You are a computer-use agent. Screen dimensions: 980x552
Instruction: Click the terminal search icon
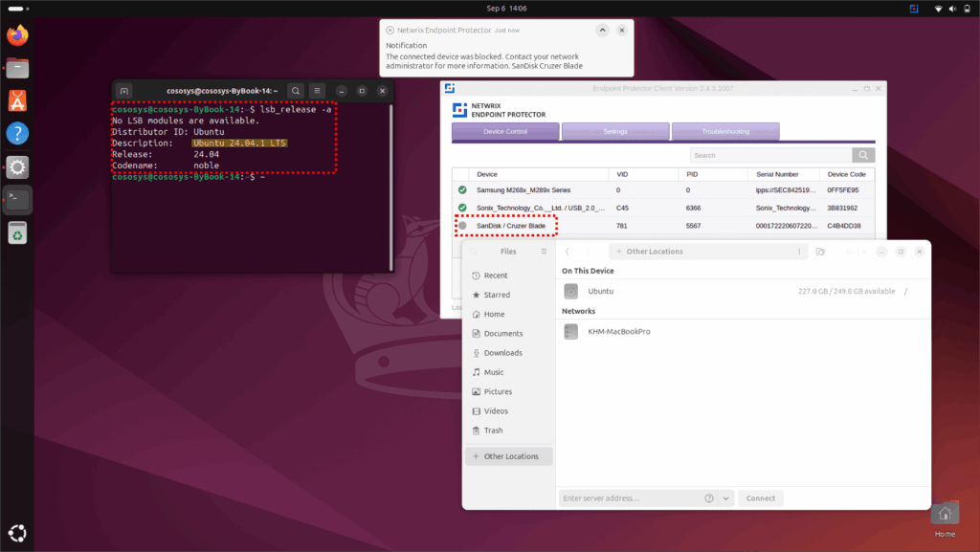pyautogui.click(x=296, y=91)
